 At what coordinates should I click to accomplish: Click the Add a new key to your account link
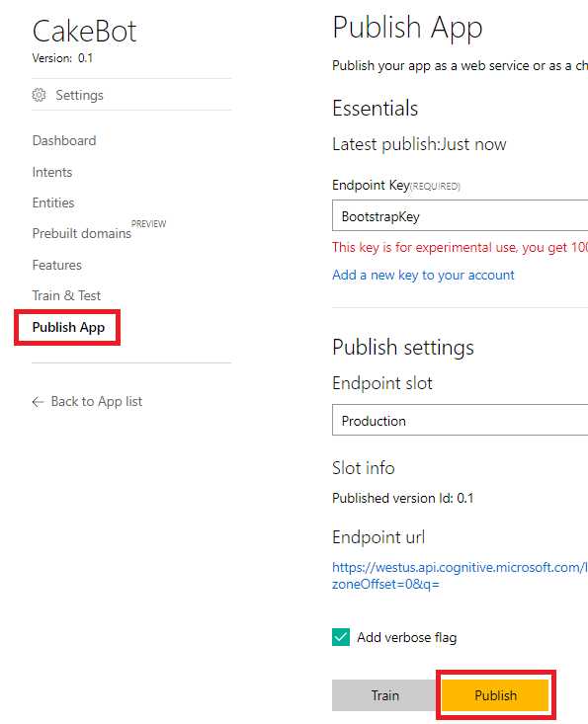[423, 276]
